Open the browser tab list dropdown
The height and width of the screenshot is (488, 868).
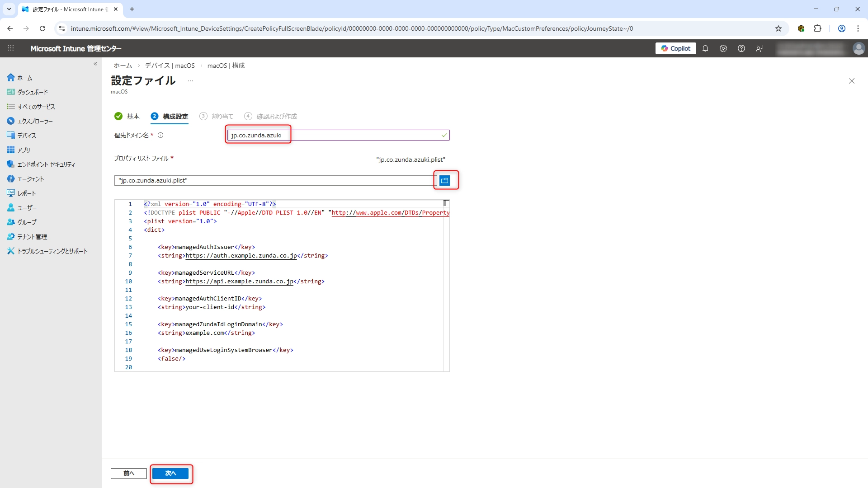pos(9,9)
